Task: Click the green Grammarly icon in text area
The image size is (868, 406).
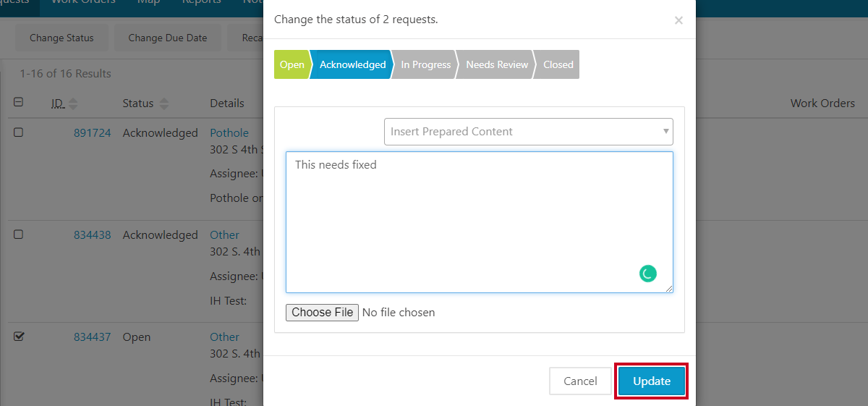Action: click(x=648, y=274)
